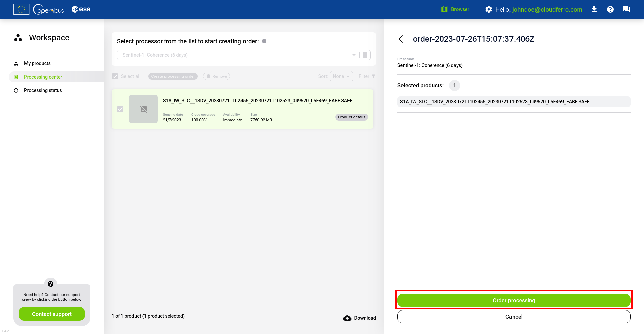Open Processing status in sidebar
Screen dimensions: 644x334
(43, 90)
